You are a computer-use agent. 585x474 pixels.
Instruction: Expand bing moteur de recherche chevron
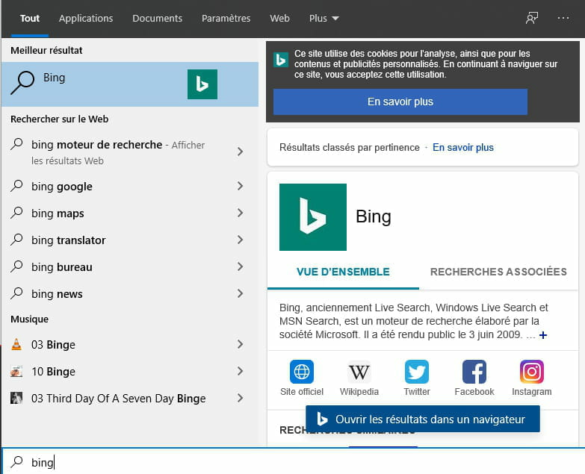coord(240,152)
